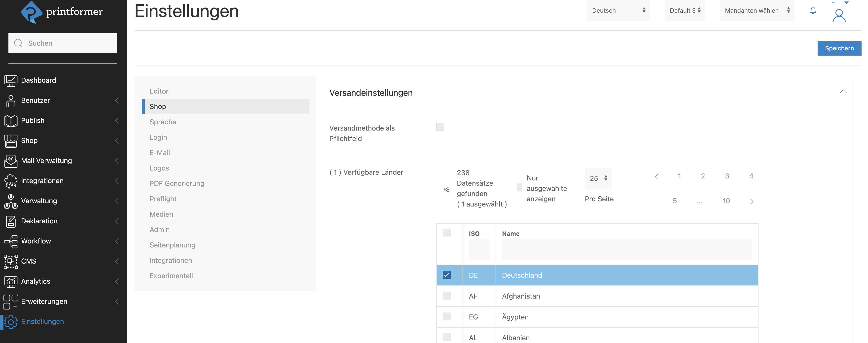Change the 25 per page selector
868x343 pixels.
point(598,178)
